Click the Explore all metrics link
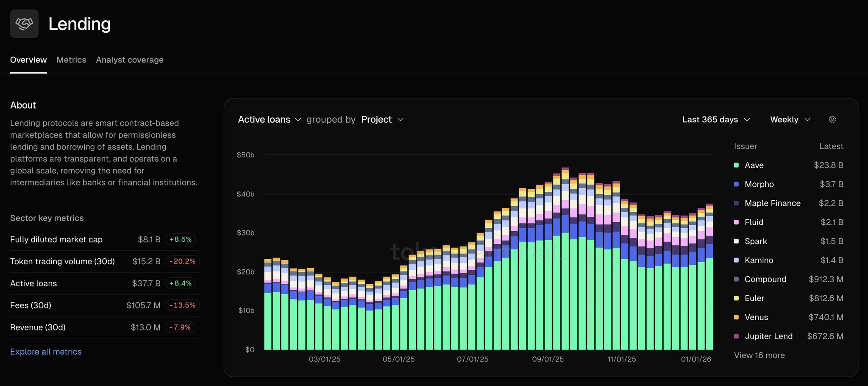The height and width of the screenshot is (386, 868). click(46, 352)
